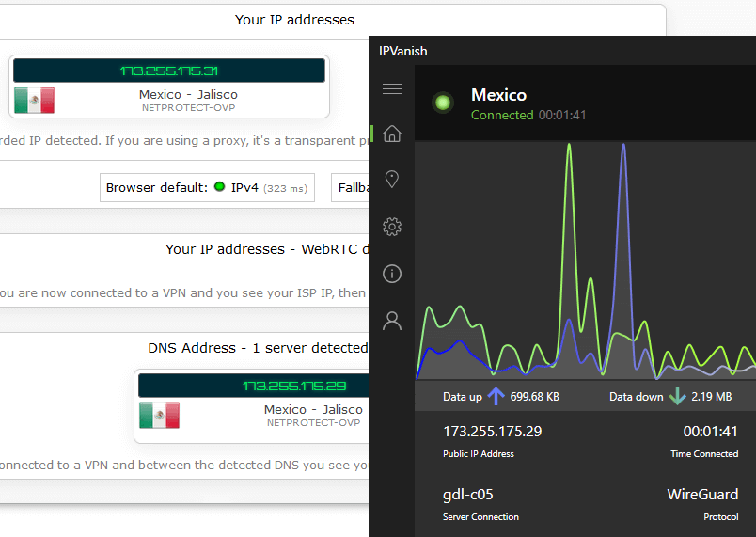Go to IPVanish home icon
Screen dimensions: 756x537
392,134
